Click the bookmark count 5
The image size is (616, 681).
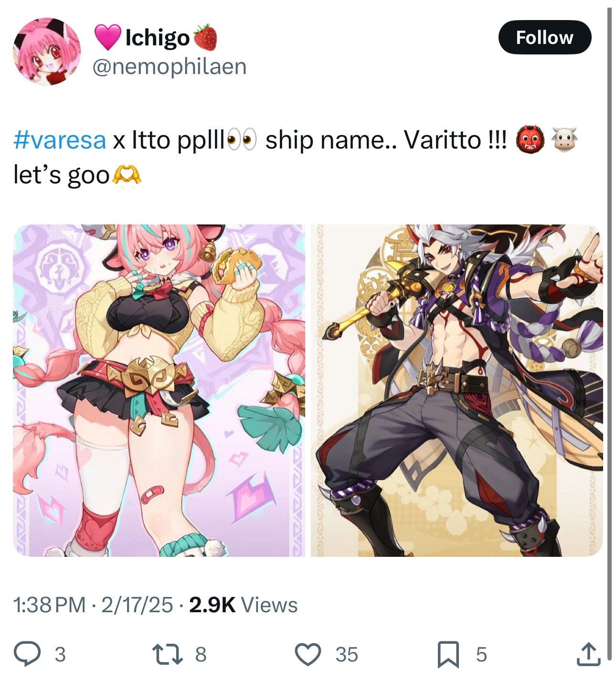(x=481, y=654)
